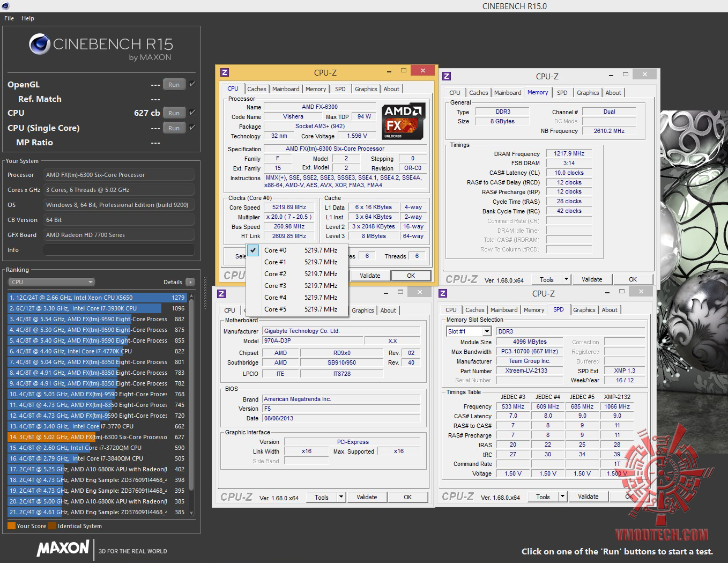Switch to SPD tab in the Memory window
This screenshot has width=728, height=563.
click(x=562, y=93)
